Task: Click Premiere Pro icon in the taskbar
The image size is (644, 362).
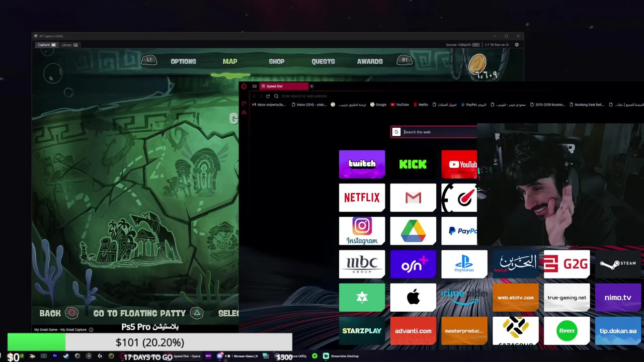Action: (55, 356)
